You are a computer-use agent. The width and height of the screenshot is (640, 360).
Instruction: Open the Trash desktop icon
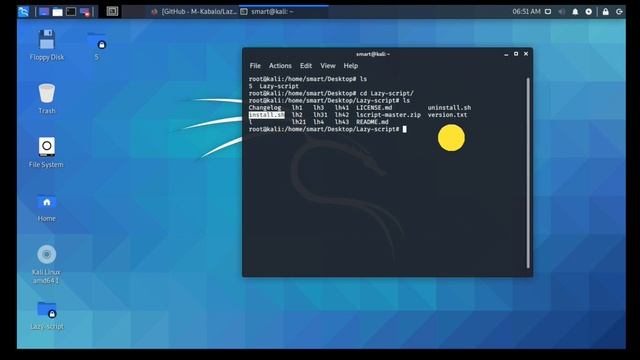point(47,98)
